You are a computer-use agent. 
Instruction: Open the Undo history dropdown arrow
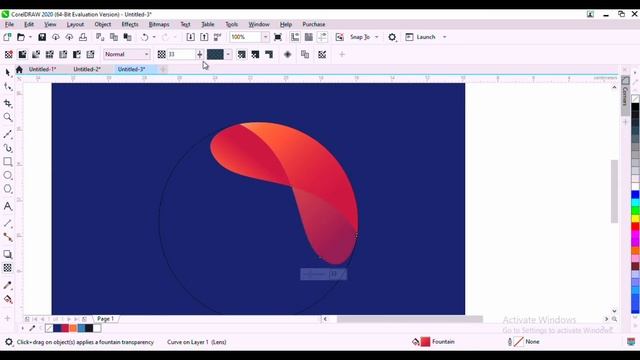tap(154, 37)
